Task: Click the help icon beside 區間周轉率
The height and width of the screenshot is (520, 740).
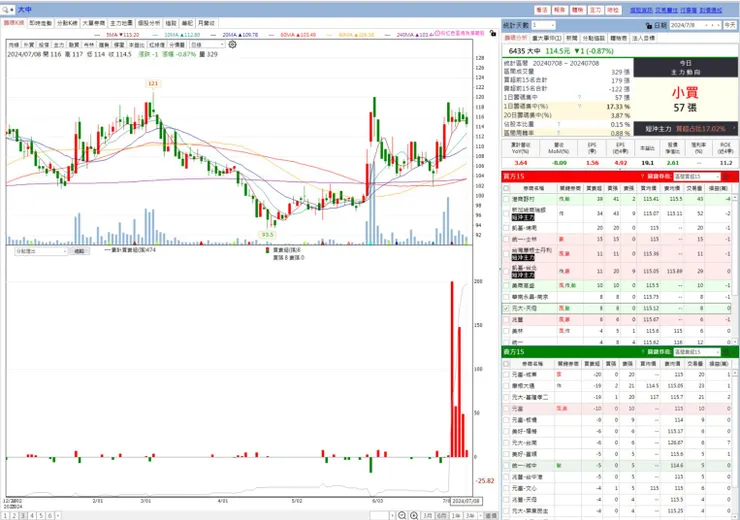Action: [558, 133]
